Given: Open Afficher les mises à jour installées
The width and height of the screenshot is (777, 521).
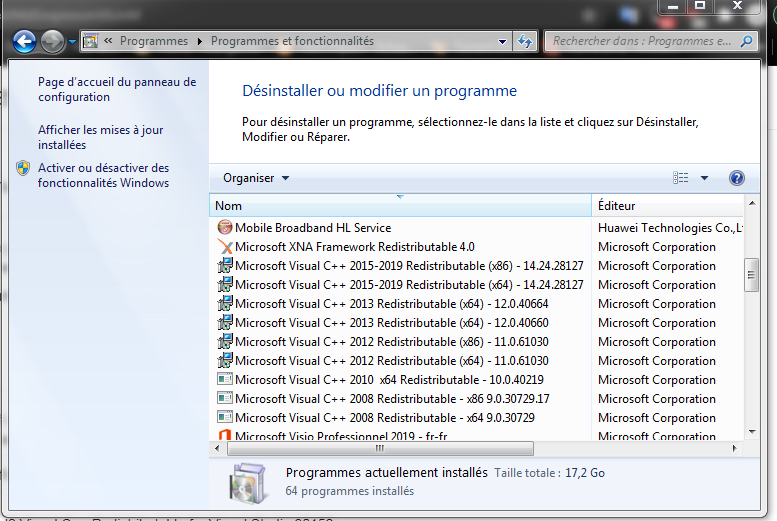Looking at the screenshot, I should tap(101, 137).
